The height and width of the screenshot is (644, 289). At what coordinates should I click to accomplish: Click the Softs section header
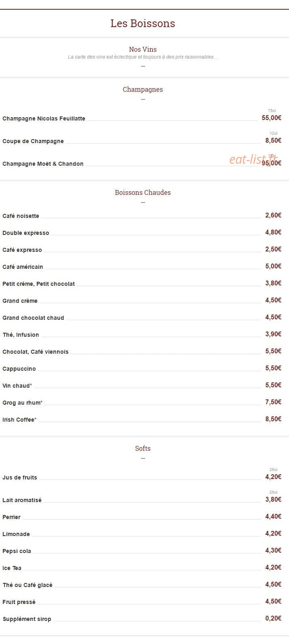[143, 448]
